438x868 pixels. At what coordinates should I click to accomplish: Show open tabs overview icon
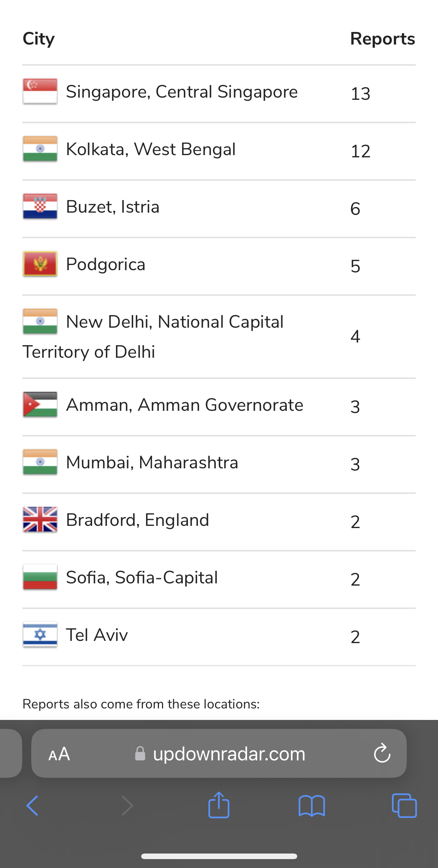pos(404,805)
